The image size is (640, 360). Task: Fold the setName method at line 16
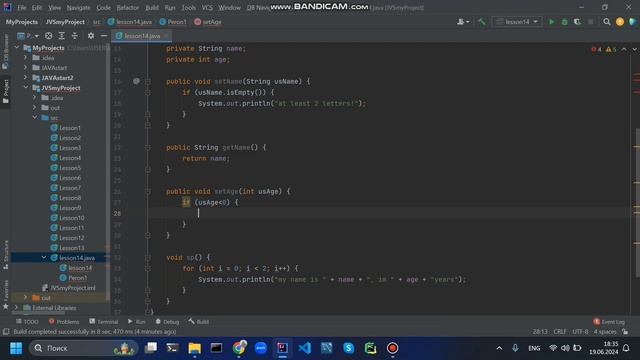pyautogui.click(x=148, y=82)
